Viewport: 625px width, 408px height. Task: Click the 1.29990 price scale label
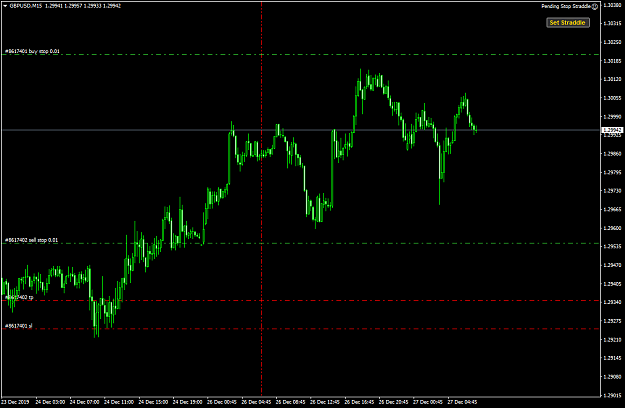612,117
